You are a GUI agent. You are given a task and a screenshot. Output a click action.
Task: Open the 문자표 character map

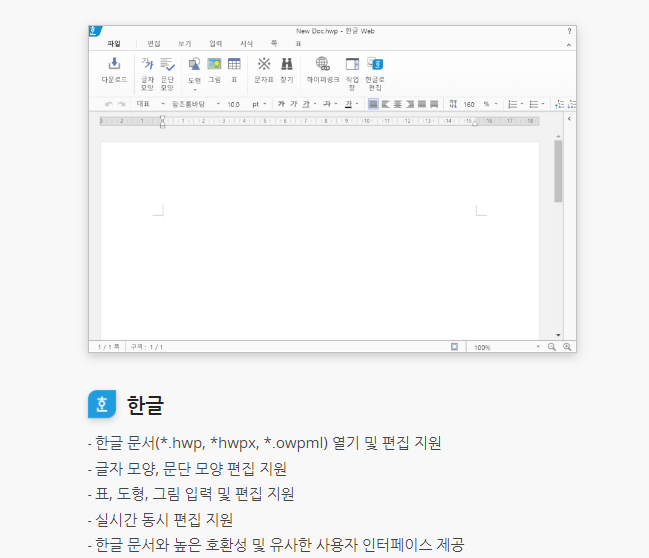tap(264, 64)
